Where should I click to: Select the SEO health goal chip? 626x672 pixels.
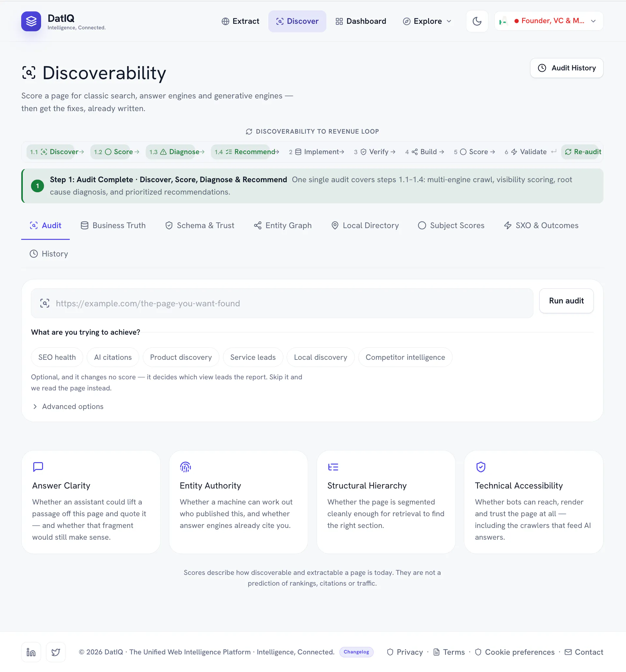57,357
